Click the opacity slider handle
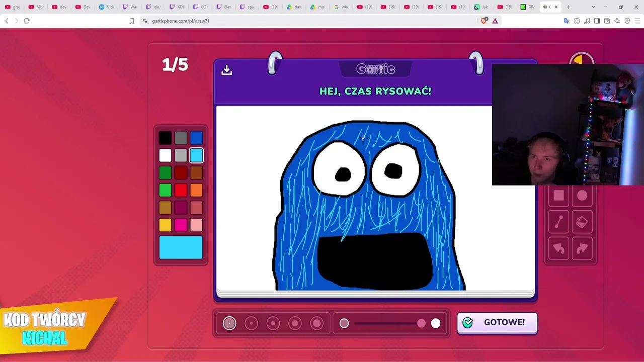 click(421, 323)
